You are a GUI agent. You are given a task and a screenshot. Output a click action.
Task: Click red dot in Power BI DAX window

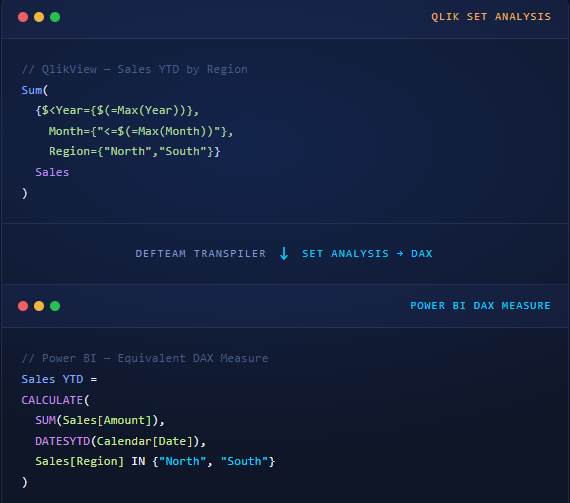pyautogui.click(x=23, y=306)
